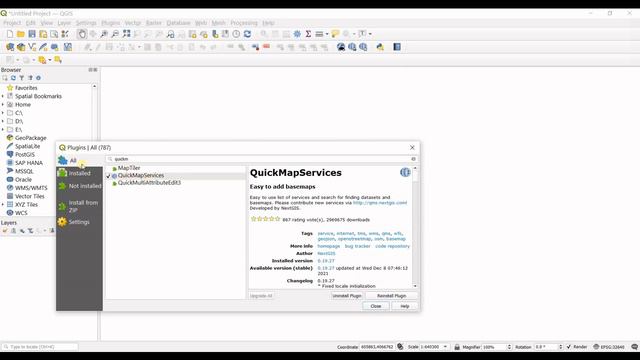
Task: Open the Project menu
Action: pos(12,23)
